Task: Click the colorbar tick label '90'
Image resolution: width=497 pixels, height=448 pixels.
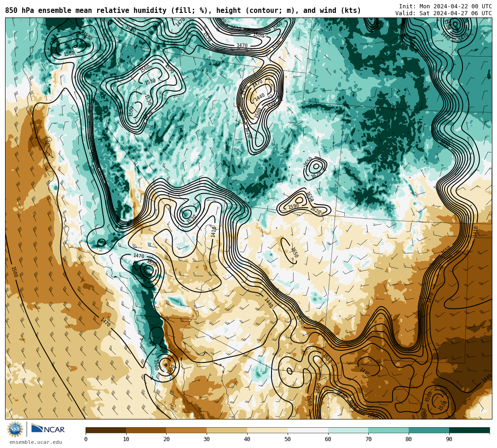Action: point(449,439)
